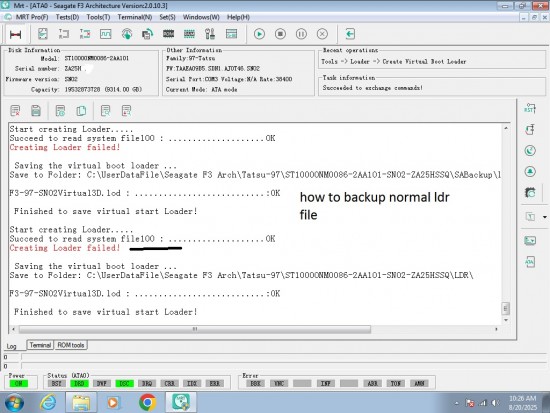Click the exit arrow icon in the toolbar
This screenshot has height=413, width=550.
click(x=350, y=34)
